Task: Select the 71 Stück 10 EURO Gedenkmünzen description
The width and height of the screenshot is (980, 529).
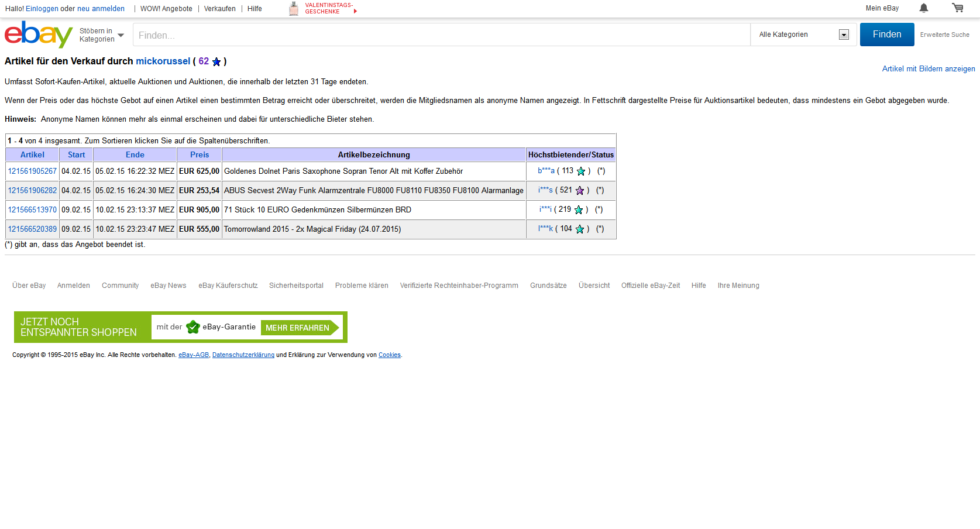Action: (318, 210)
